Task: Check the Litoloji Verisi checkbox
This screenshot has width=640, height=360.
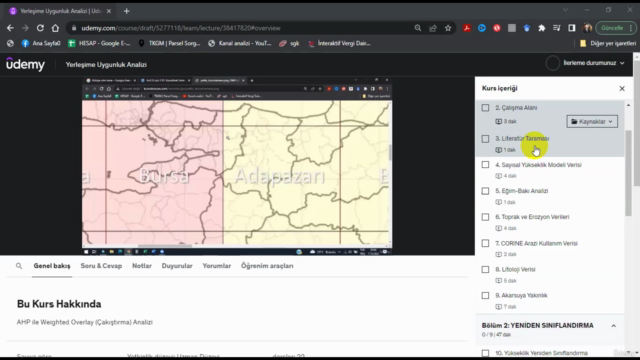Action: tap(485, 269)
